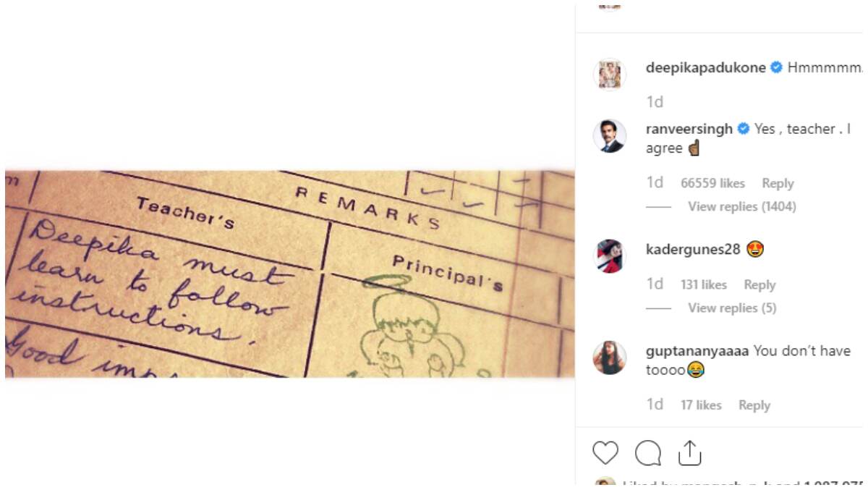The image size is (868, 490).
Task: Open the deepikapadukone username link
Action: [x=705, y=68]
